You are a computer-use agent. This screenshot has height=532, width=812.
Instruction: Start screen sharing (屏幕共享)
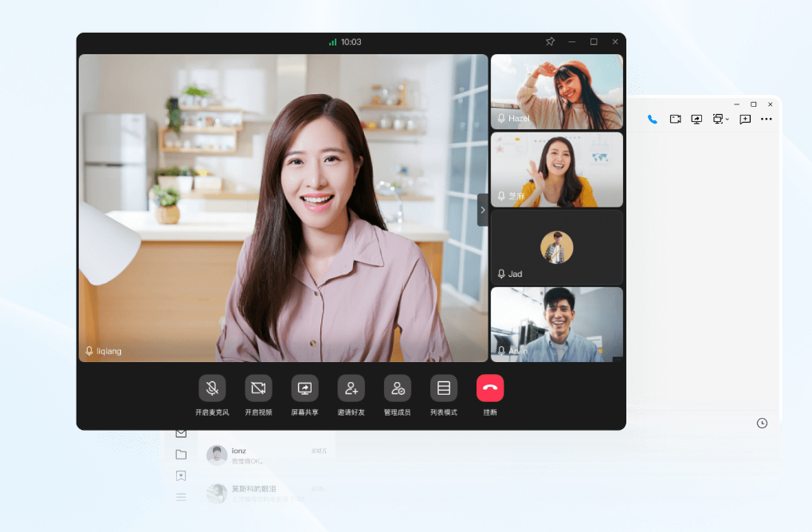[304, 388]
